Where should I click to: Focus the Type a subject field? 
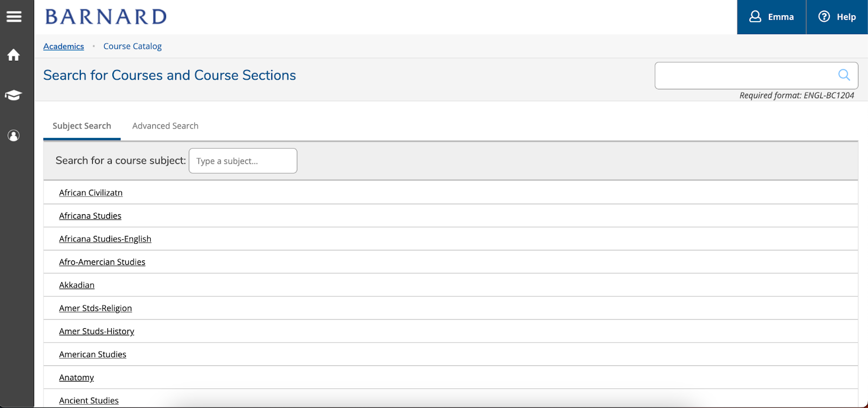[243, 161]
